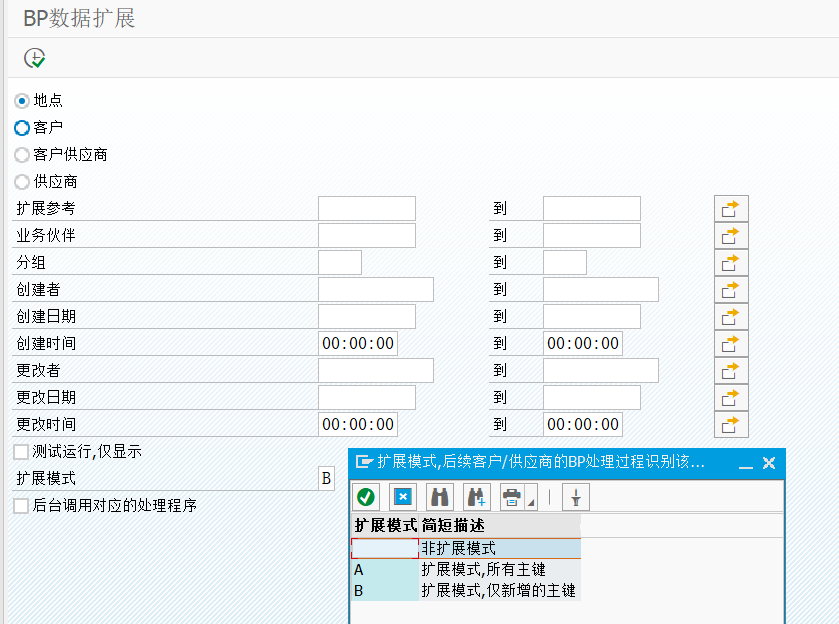
Task: Cancel the value list with blue X icon
Action: coord(403,497)
